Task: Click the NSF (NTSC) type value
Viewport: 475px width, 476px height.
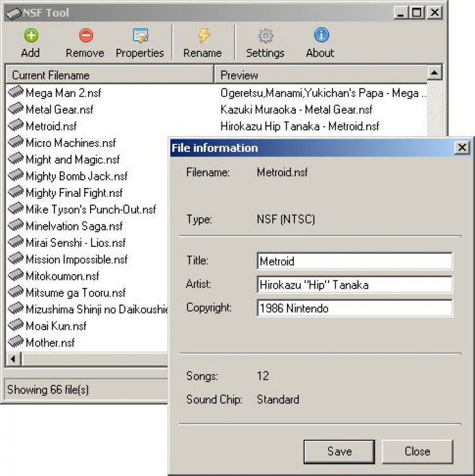Action: [x=286, y=219]
